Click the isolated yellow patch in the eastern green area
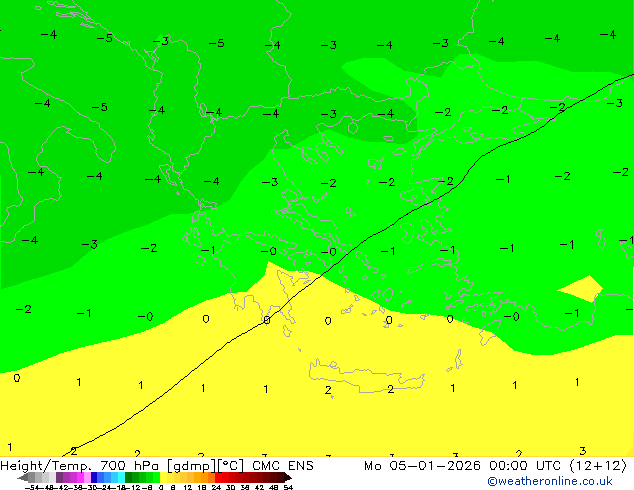 pyautogui.click(x=582, y=289)
